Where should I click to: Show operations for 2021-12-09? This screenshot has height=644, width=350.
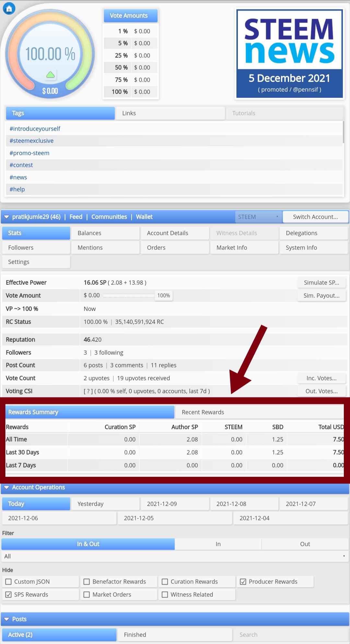point(175,504)
